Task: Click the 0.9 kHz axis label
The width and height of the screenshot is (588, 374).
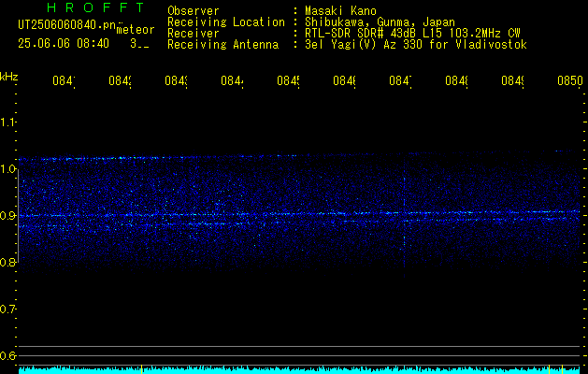Action: 8,216
